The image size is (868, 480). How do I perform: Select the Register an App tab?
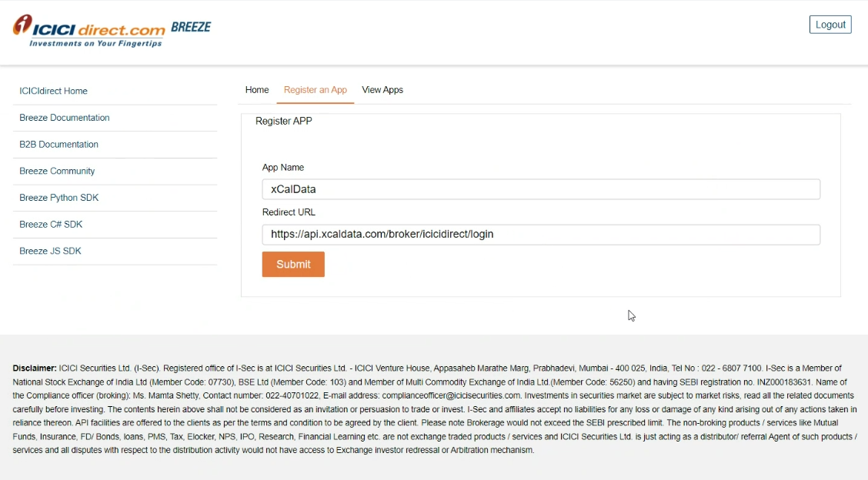315,90
